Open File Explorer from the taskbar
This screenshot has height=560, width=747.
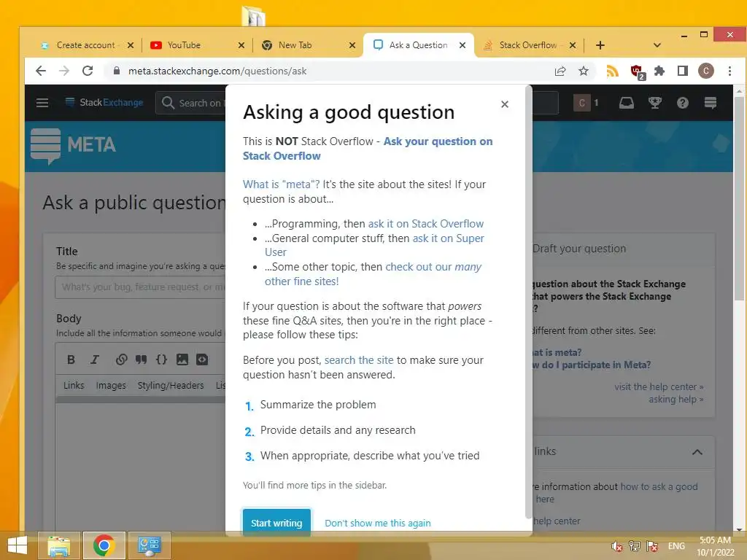(x=58, y=545)
